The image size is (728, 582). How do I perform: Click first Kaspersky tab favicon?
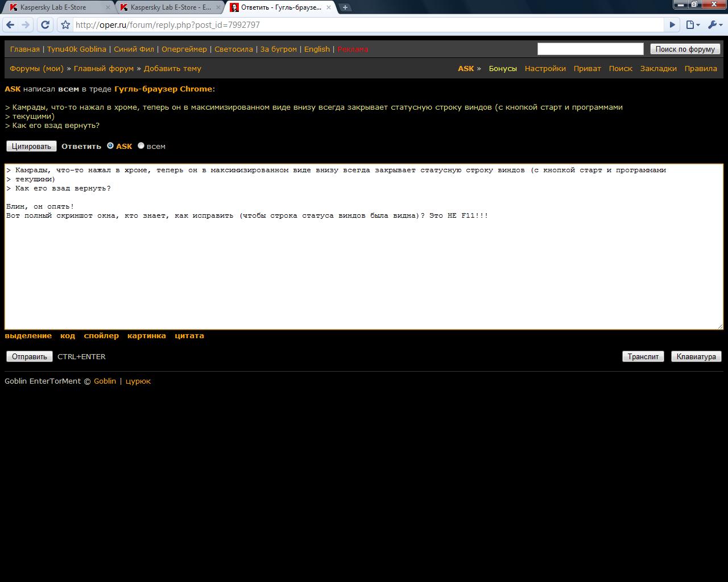14,7
